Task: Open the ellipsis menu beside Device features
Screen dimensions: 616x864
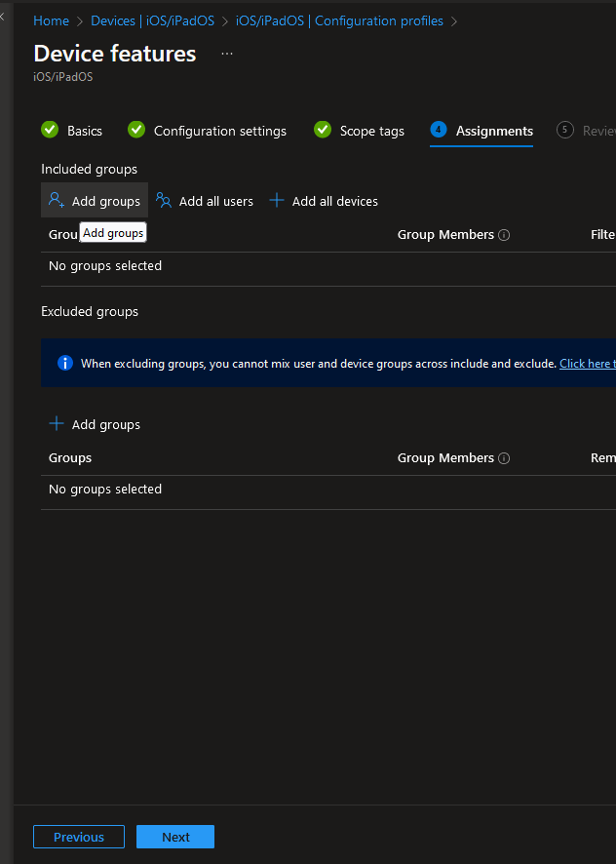Action: (227, 54)
